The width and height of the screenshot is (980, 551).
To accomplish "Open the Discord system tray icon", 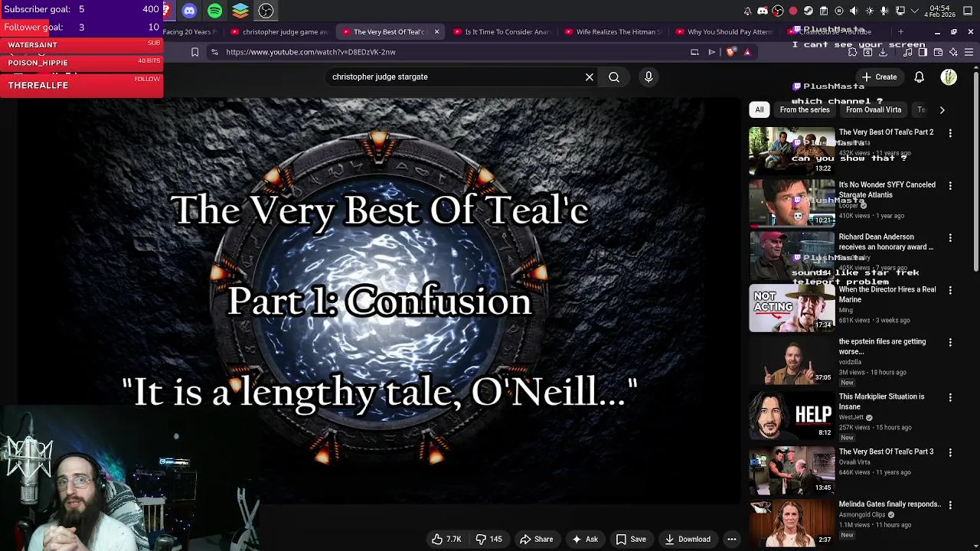I will pos(763,11).
